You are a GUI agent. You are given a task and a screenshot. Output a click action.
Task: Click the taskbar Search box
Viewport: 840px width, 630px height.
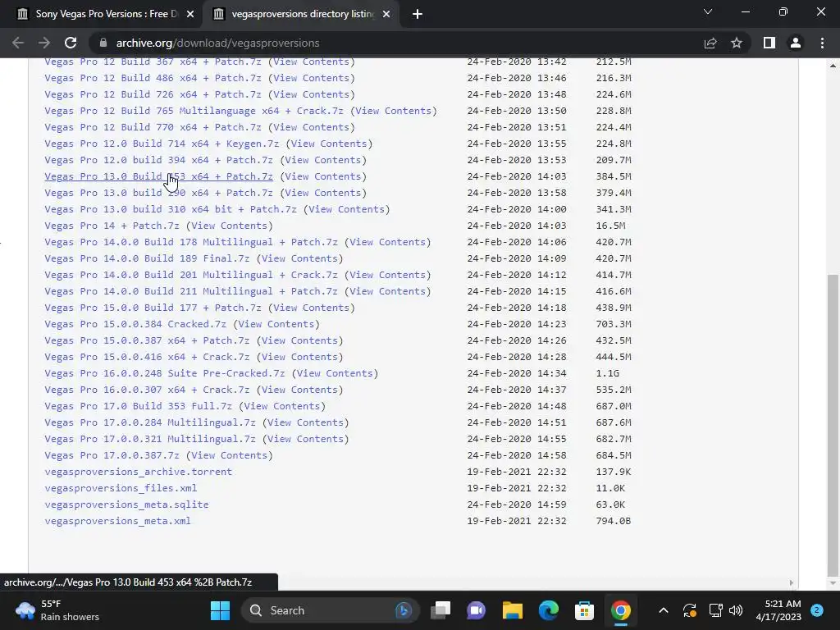pos(330,610)
